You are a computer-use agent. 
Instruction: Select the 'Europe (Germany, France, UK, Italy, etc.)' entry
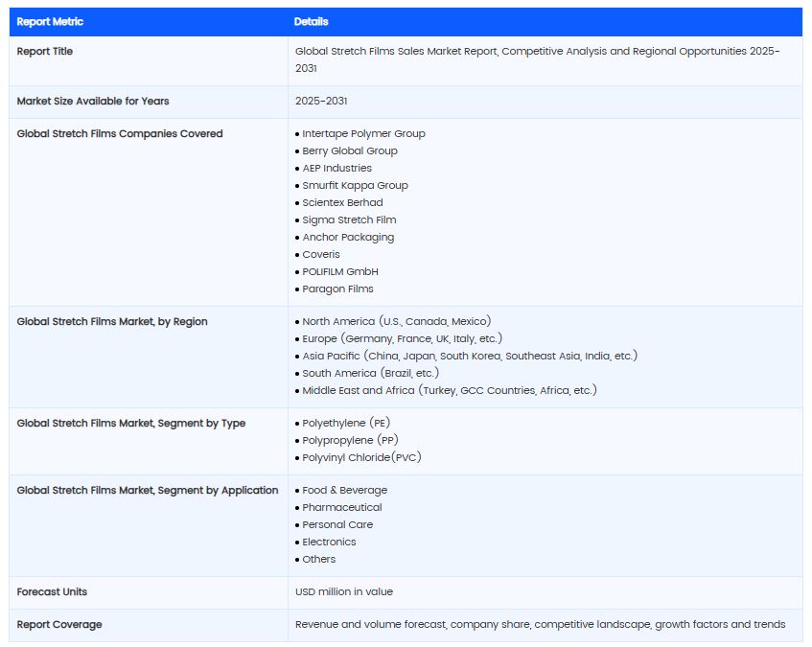coord(403,338)
